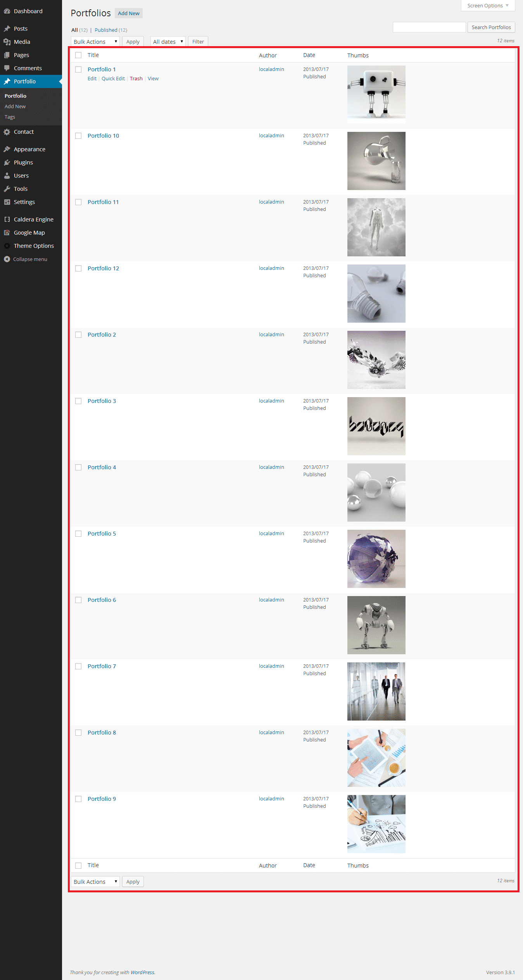Click localadmin author of Portfolio 4
The height and width of the screenshot is (980, 523).
point(271,467)
